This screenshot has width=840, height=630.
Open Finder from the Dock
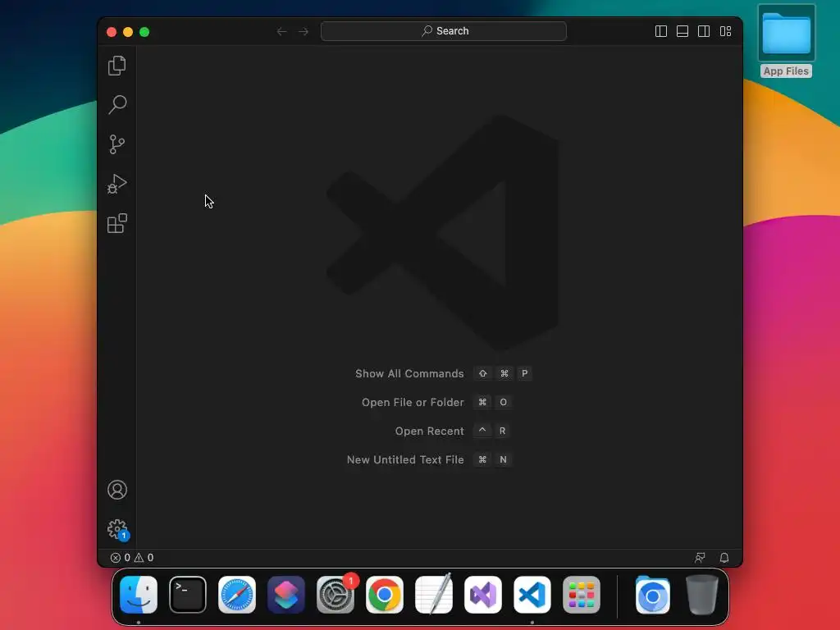(x=138, y=595)
